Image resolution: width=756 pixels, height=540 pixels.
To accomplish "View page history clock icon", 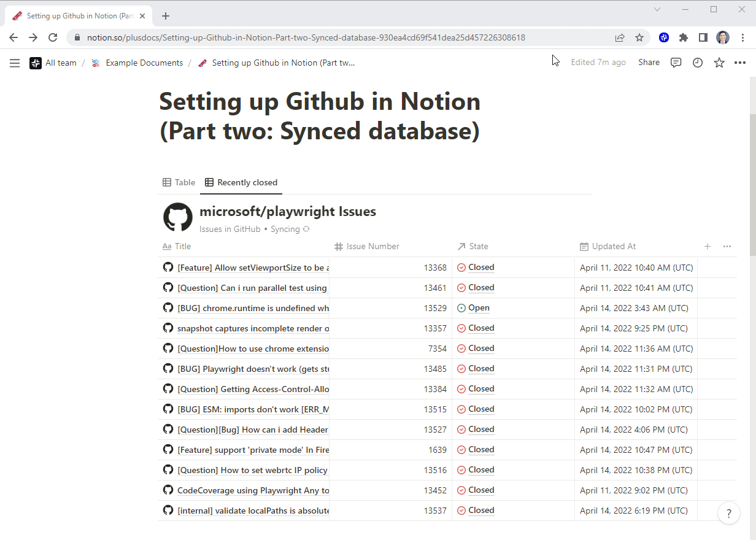I will 698,63.
